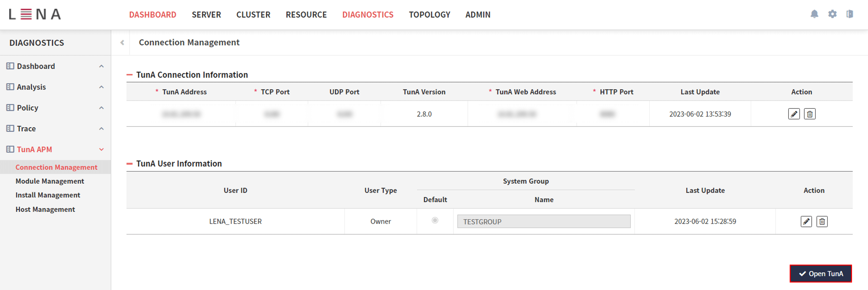Open the notifications bell icon
This screenshot has width=868, height=290.
pyautogui.click(x=815, y=14)
